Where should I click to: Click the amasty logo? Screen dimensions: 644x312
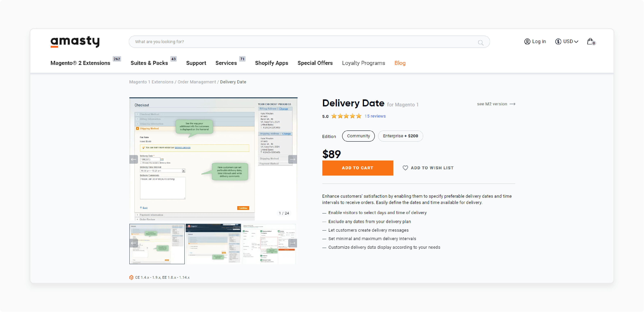point(75,42)
